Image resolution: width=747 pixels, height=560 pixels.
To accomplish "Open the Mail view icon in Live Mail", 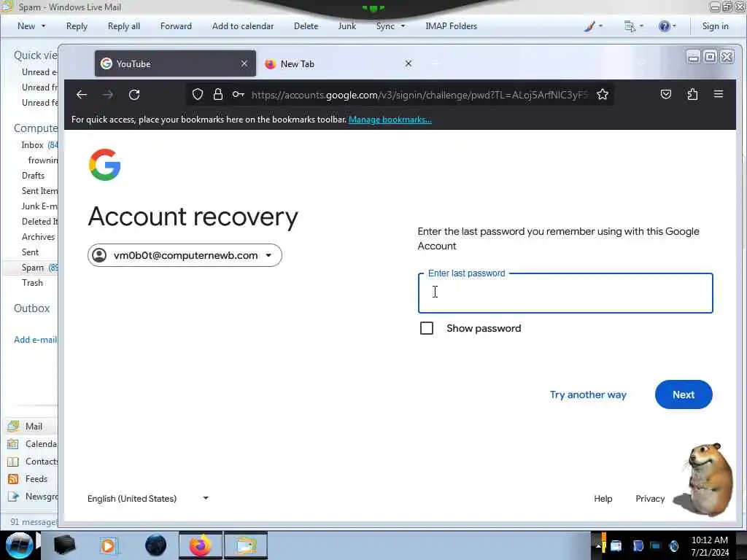I will (x=13, y=426).
